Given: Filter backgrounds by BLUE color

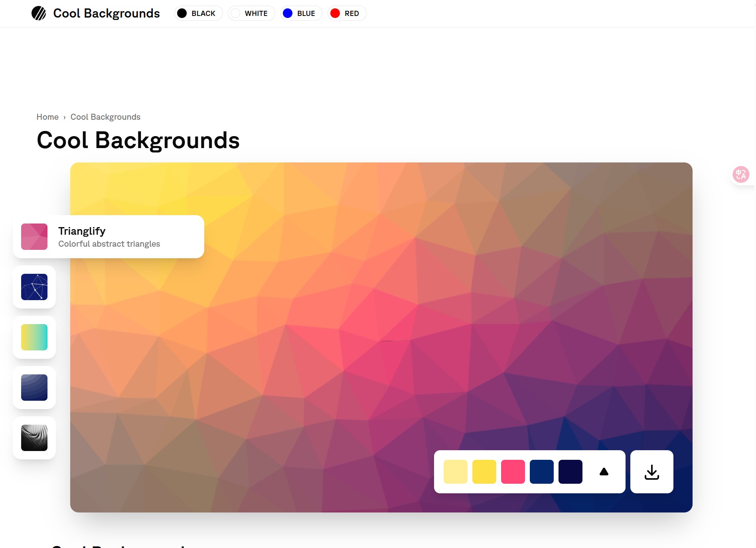Looking at the screenshot, I should click(301, 13).
